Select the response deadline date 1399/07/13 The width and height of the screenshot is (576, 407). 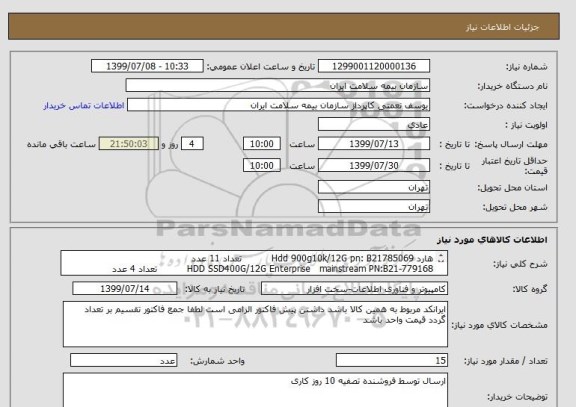[x=374, y=144]
